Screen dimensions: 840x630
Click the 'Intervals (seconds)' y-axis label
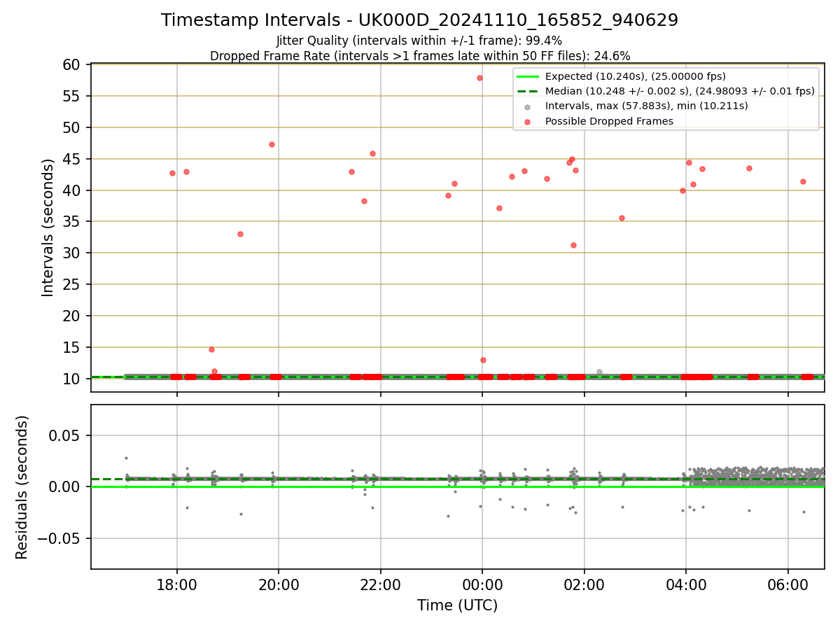[x=48, y=227]
